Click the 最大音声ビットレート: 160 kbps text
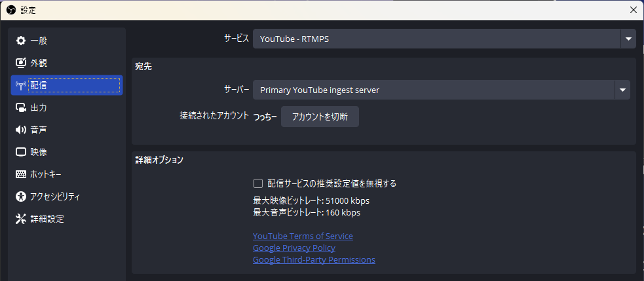Screen dimensions: 644x281 307,213
